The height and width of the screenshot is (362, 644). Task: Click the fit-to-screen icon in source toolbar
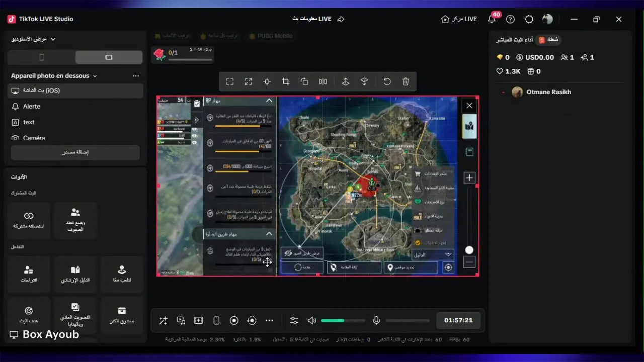pos(229,81)
